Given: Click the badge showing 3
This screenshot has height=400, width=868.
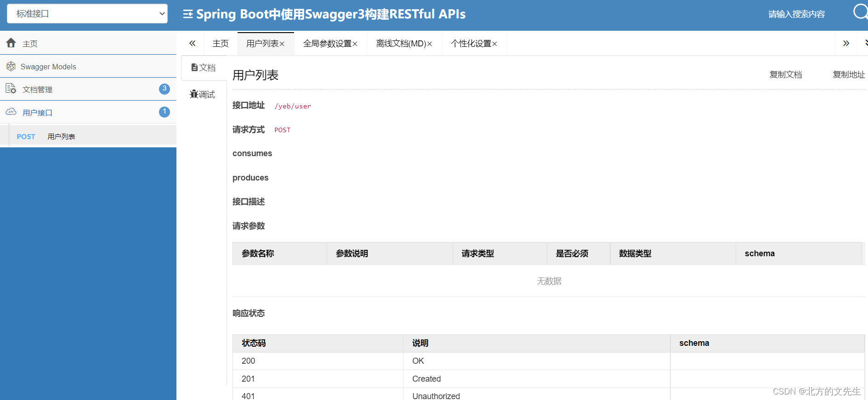Looking at the screenshot, I should (x=165, y=89).
